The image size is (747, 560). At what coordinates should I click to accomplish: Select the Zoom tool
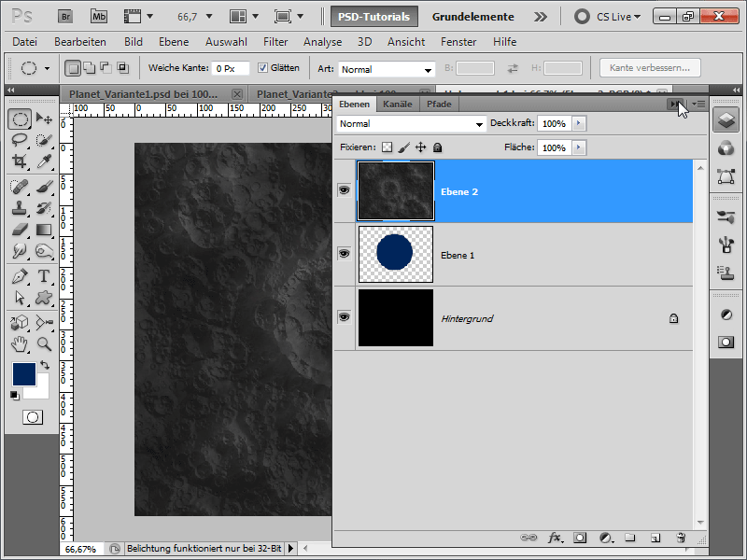pyautogui.click(x=44, y=343)
